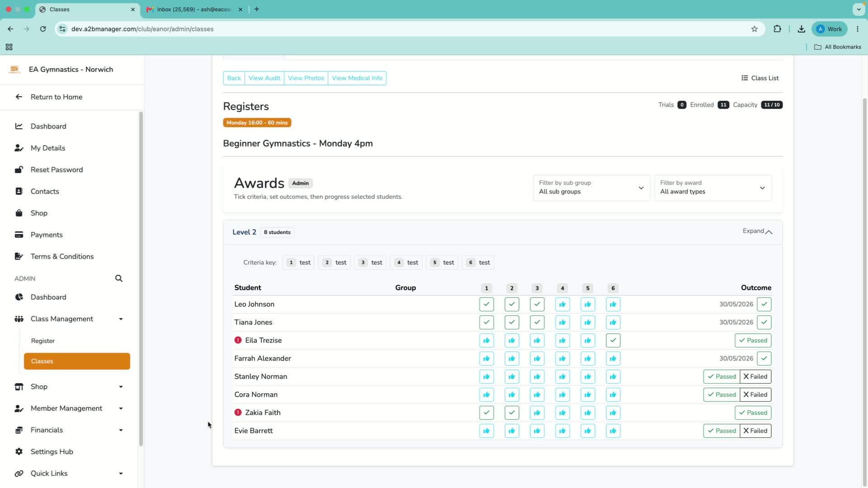868x488 pixels.
Task: Click Stanley Norman's criterion 1 thumbs-up icon
Action: (486, 376)
